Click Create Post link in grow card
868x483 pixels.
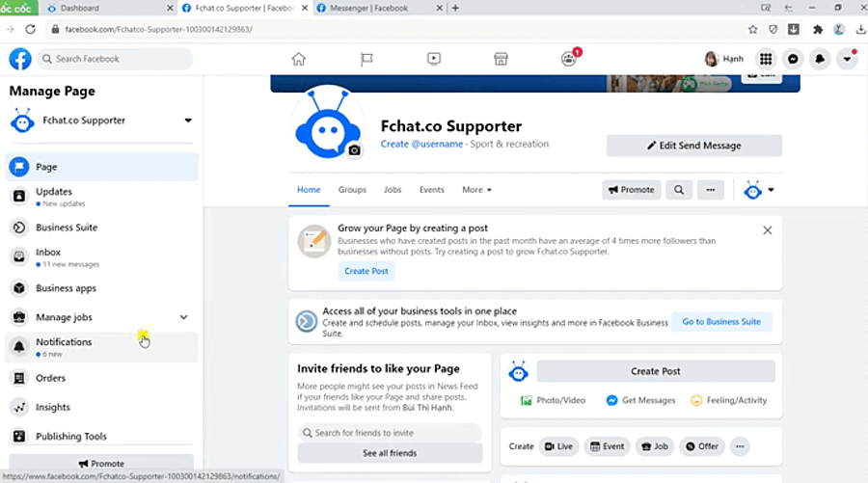366,271
